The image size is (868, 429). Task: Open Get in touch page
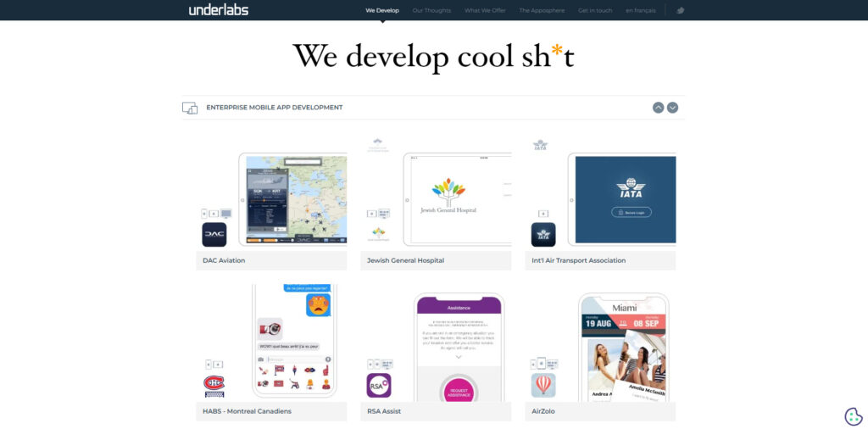click(595, 10)
